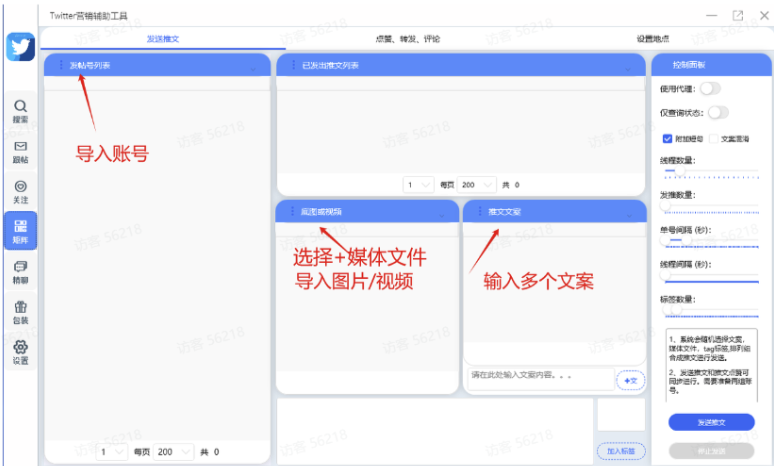Toggle the 使用代理 proxy switch

pos(710,89)
